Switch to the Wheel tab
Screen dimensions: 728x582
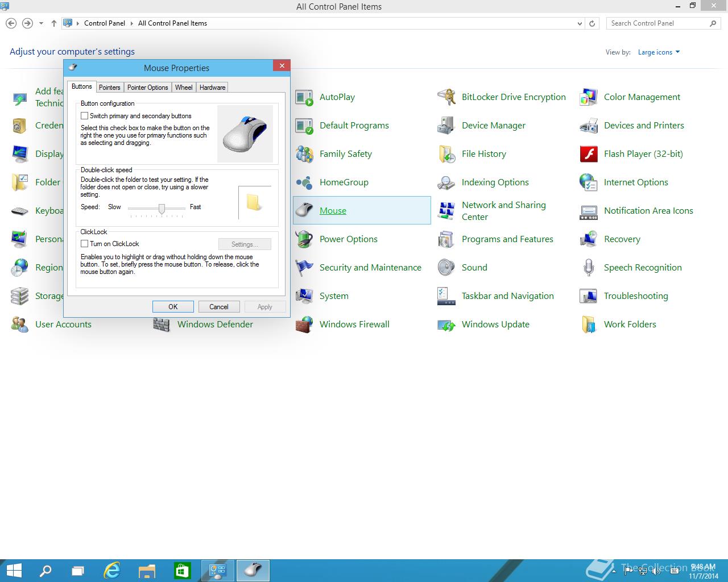pos(184,88)
